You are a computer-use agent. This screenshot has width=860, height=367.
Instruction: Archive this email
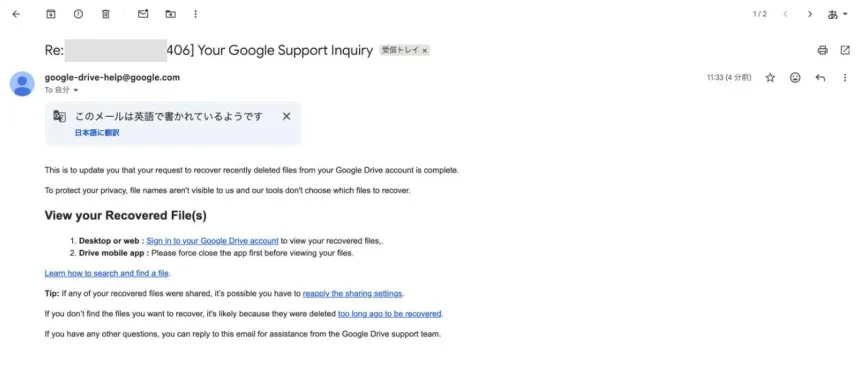(50, 14)
